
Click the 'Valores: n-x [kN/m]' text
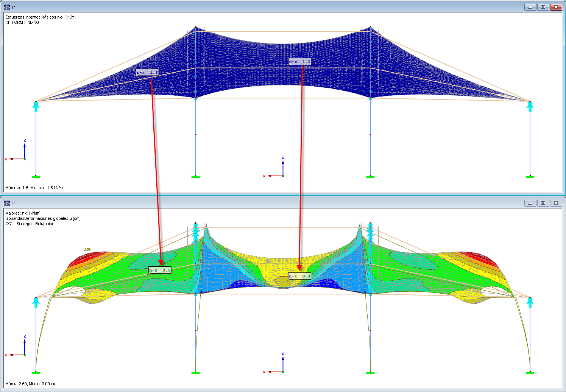click(23, 213)
